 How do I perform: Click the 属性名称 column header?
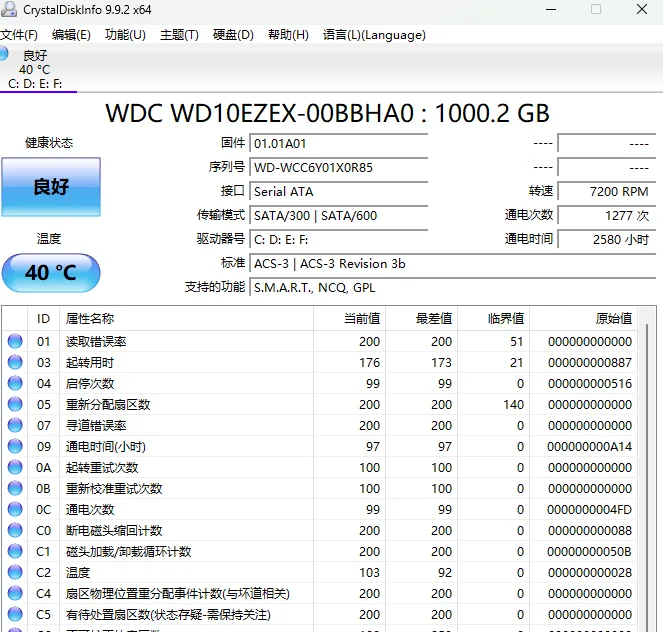186,318
